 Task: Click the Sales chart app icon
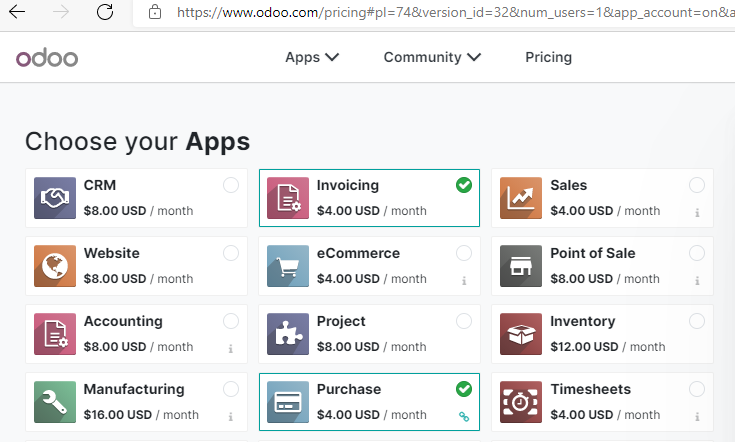click(x=521, y=198)
